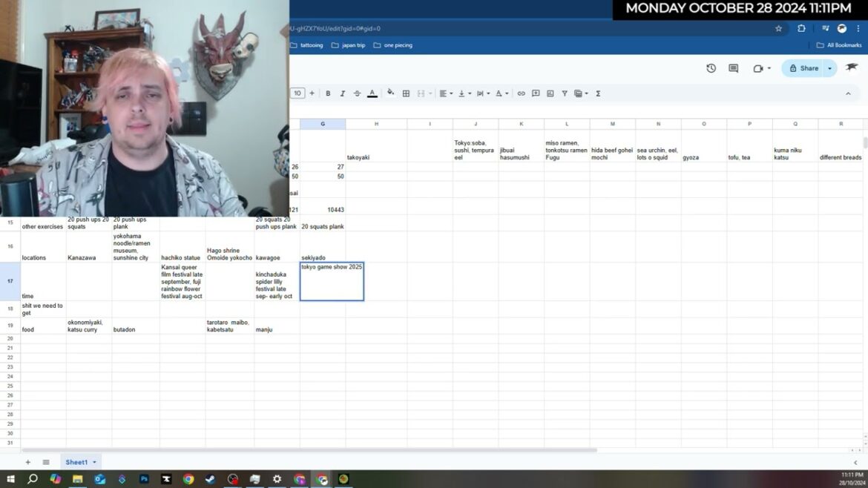Open the text color picker
Screen dimensions: 868x488
372,93
